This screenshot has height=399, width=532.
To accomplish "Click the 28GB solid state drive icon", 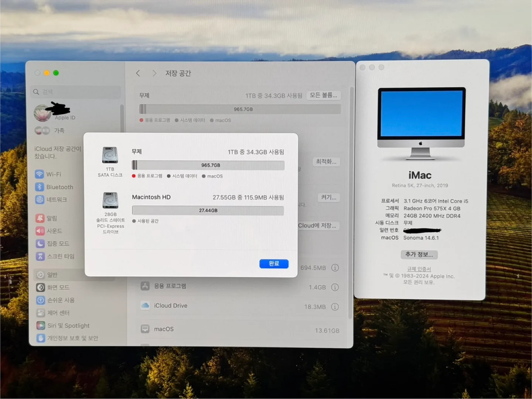I will (x=110, y=200).
